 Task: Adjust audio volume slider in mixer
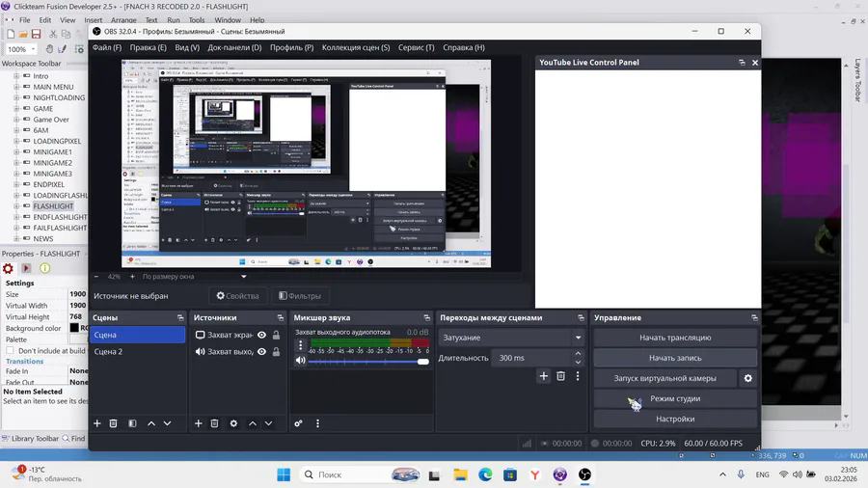tap(368, 362)
